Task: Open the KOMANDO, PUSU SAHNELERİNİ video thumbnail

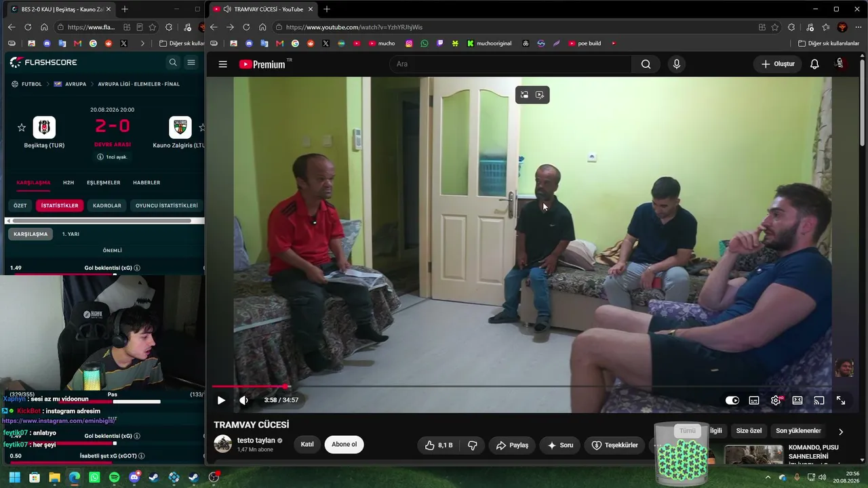Action: click(753, 454)
